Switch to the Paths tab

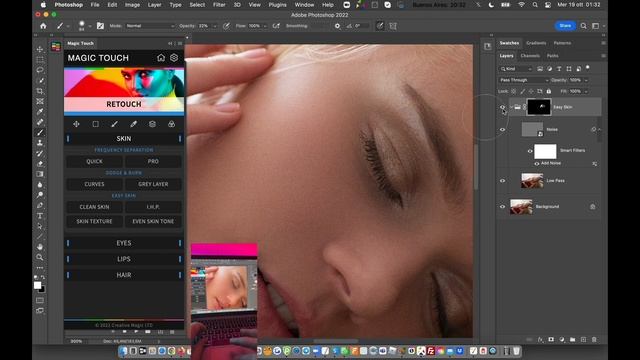tap(552, 56)
